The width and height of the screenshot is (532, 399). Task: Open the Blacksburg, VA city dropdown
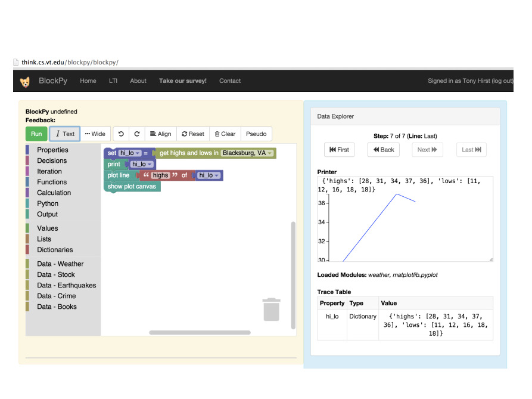tap(247, 153)
